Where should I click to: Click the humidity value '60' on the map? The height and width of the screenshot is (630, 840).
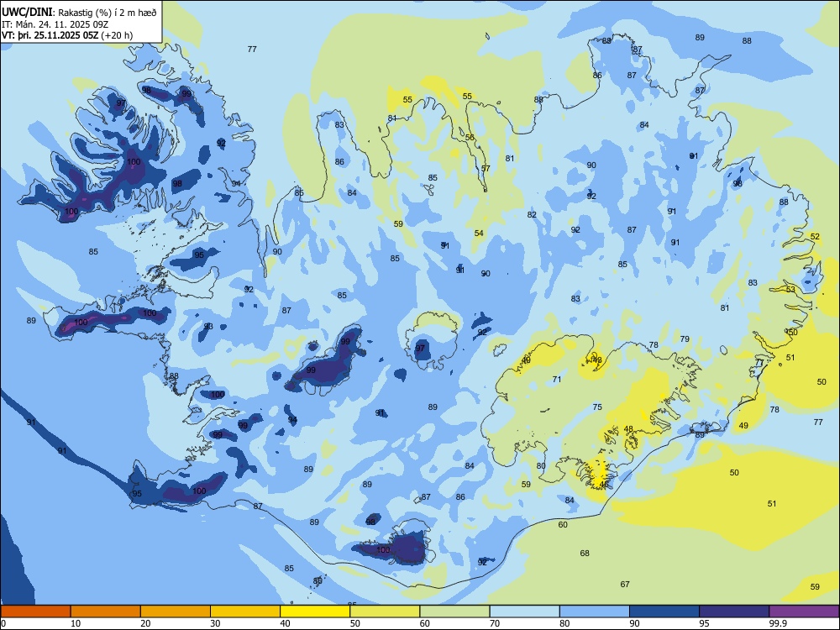pyautogui.click(x=563, y=525)
